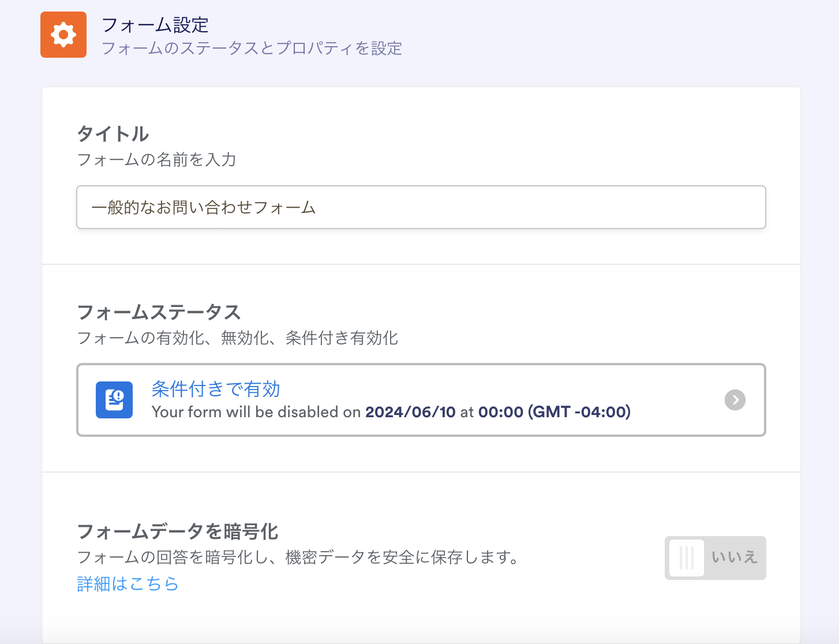Click the toggle handle with grip lines

[687, 558]
